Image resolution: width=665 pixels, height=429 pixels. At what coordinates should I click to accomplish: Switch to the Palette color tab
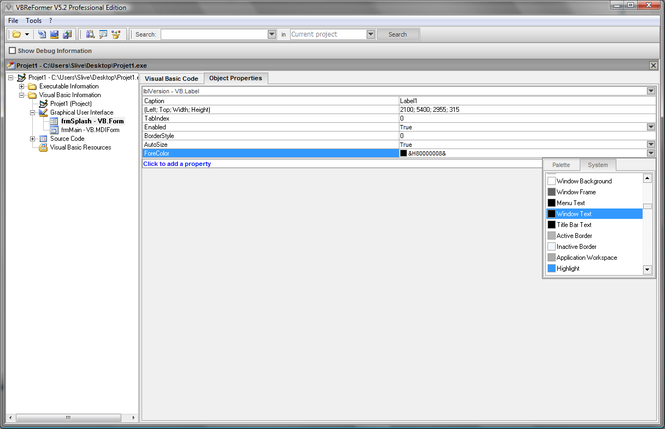pyautogui.click(x=561, y=165)
